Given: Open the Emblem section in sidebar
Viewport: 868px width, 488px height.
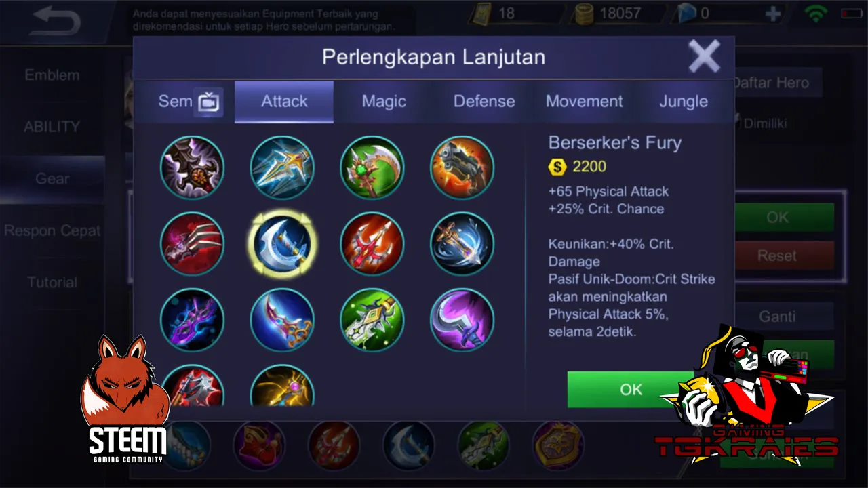Looking at the screenshot, I should tap(52, 75).
